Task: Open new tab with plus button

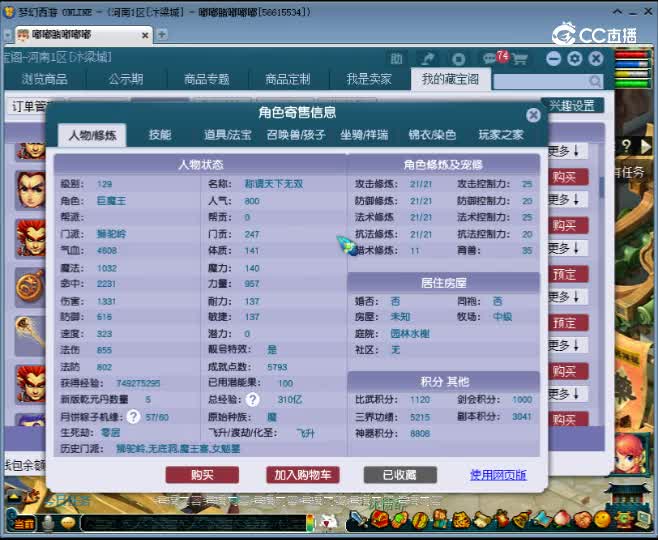Action: tap(161, 34)
